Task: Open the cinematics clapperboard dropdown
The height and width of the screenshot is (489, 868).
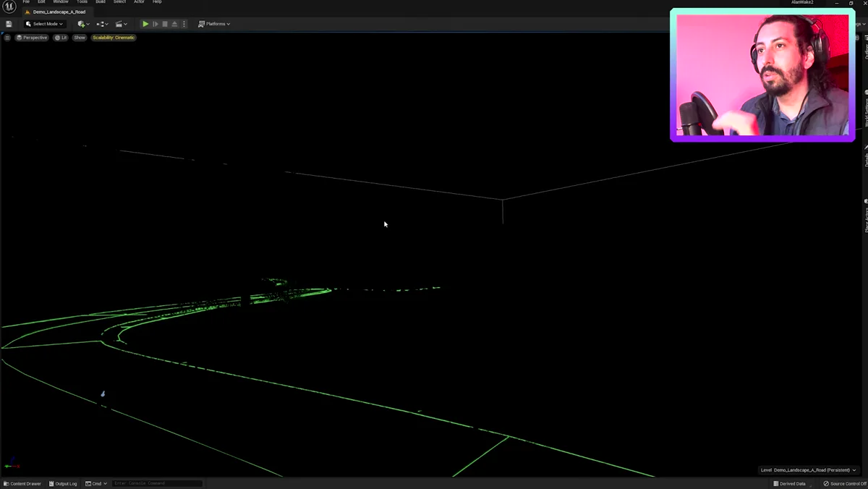Action: click(x=121, y=24)
